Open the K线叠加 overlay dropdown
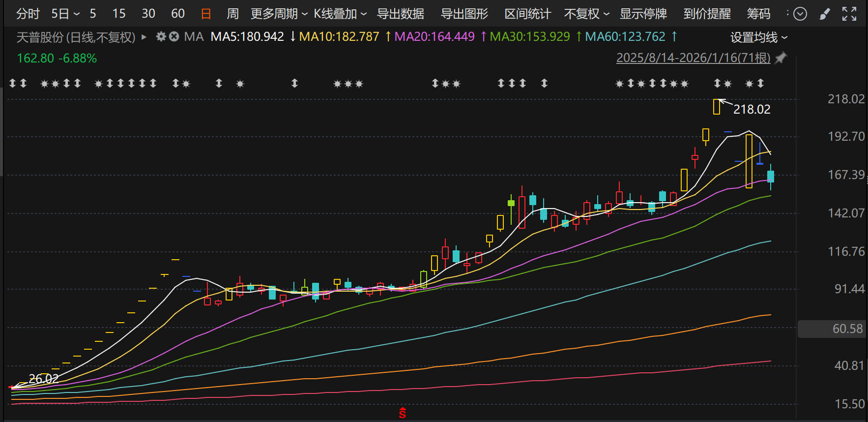This screenshot has height=422, width=868. (x=340, y=14)
